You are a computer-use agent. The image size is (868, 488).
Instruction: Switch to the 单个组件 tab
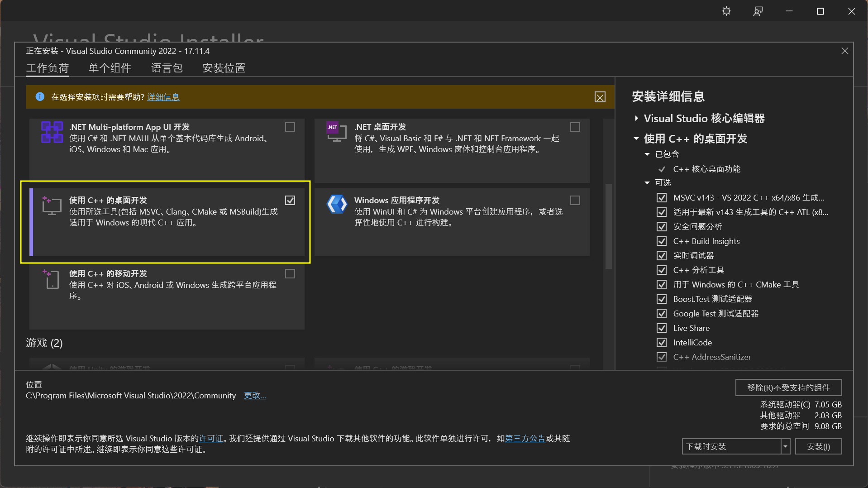pyautogui.click(x=110, y=68)
